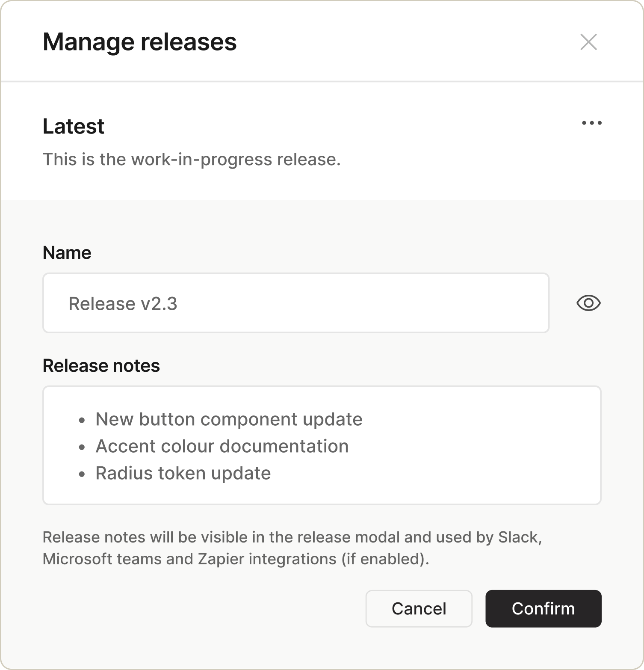Click the "Accent colour documentation" note line
The height and width of the screenshot is (670, 644).
click(222, 446)
